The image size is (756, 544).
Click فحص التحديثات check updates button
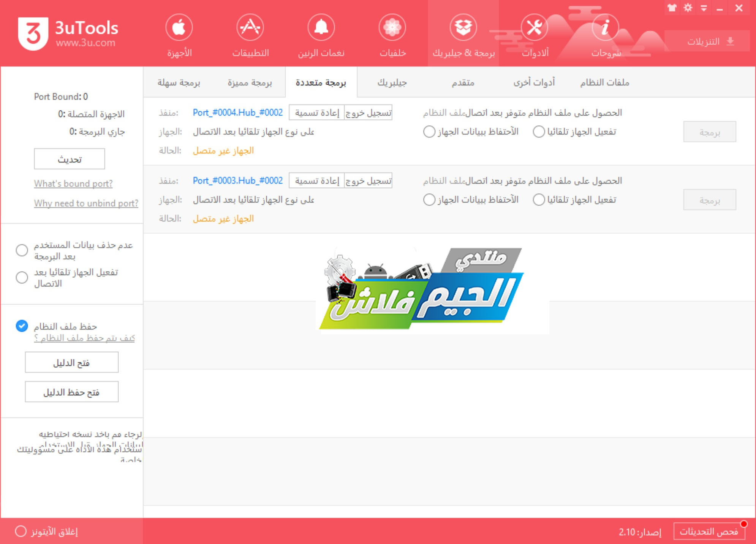pos(709,531)
